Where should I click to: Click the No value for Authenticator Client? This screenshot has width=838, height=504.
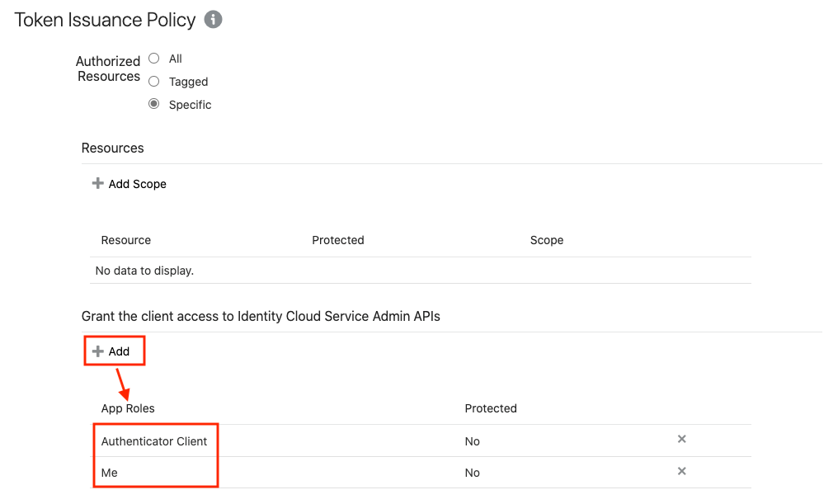point(472,441)
